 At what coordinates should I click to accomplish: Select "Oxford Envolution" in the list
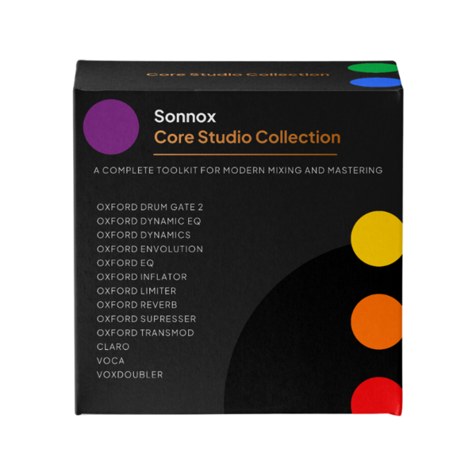150,249
